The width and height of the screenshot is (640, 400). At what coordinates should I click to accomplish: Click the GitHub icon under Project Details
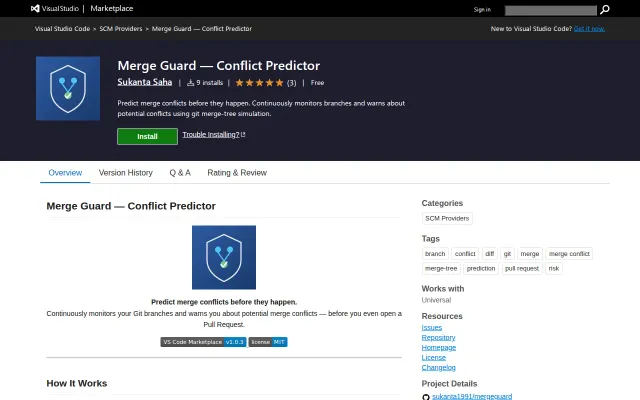(x=426, y=396)
